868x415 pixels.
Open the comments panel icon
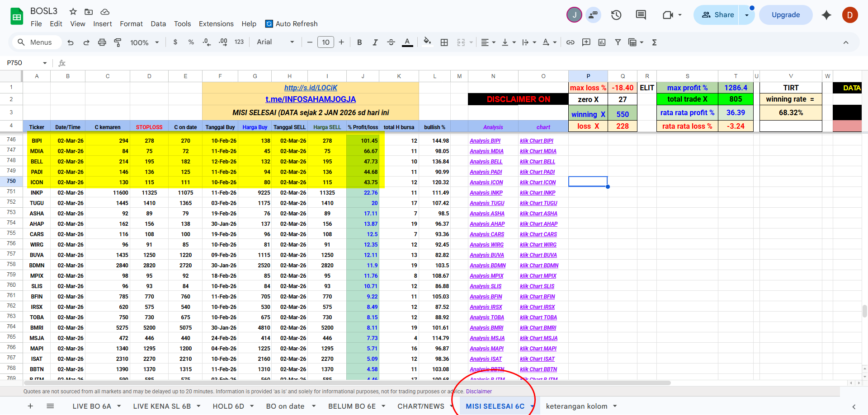(641, 15)
